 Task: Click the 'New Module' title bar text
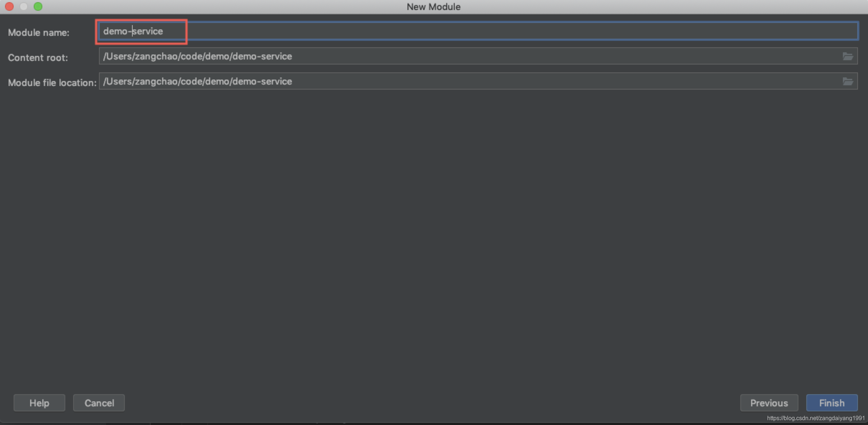pos(433,7)
